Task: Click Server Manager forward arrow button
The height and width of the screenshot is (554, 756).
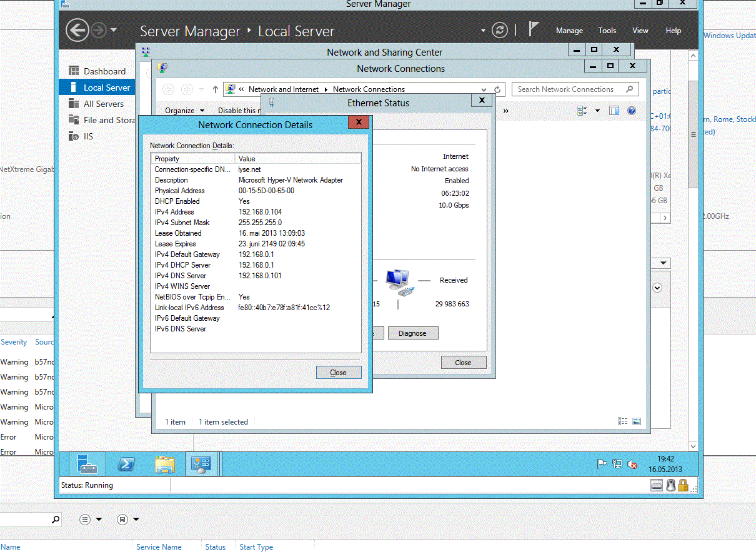Action: click(99, 30)
